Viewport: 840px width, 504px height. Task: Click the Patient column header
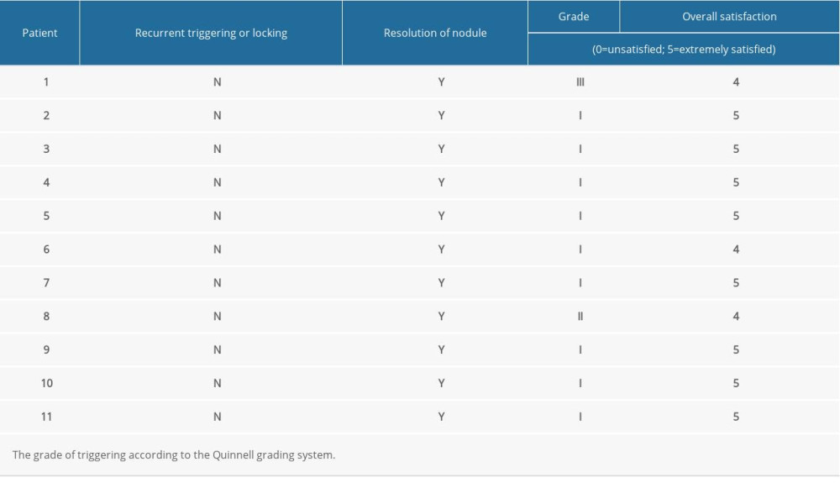40,33
